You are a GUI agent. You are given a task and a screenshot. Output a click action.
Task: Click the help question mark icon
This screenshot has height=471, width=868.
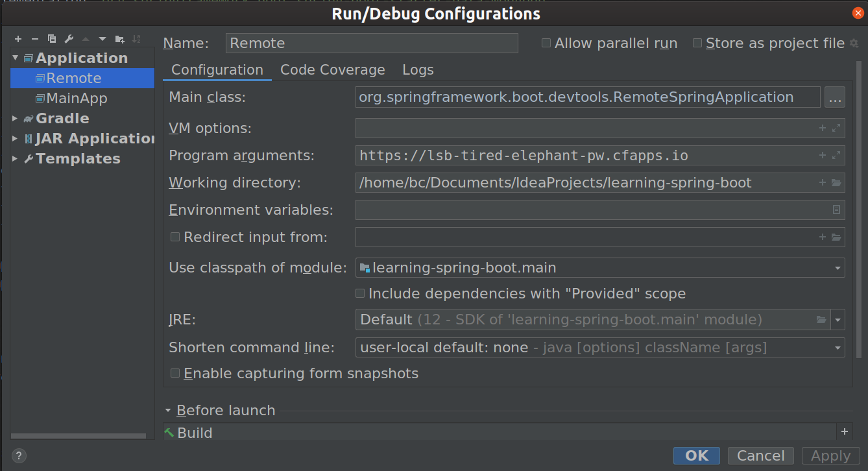[x=19, y=455]
